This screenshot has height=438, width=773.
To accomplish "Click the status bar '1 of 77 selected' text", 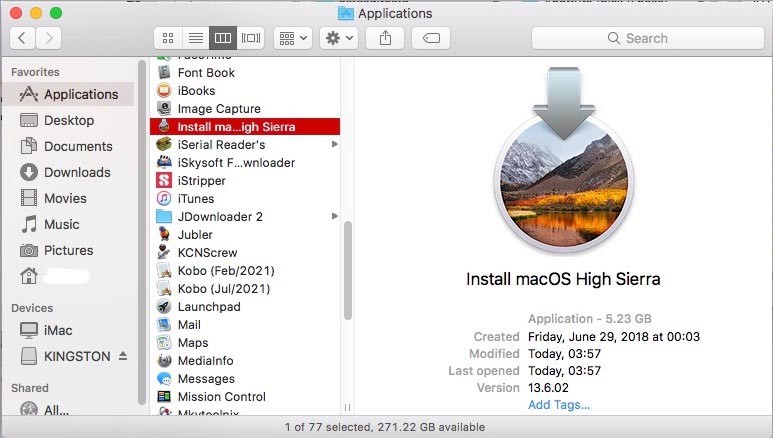I will (328, 427).
